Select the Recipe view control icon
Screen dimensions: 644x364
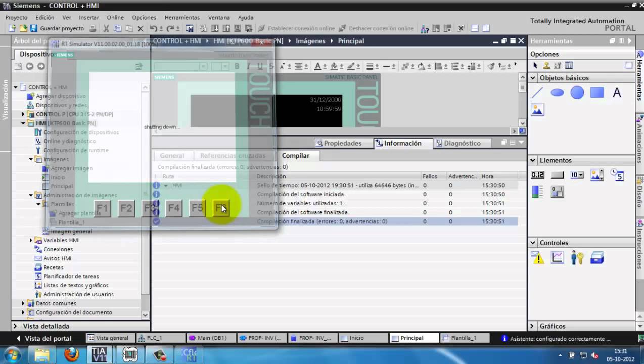tap(597, 258)
